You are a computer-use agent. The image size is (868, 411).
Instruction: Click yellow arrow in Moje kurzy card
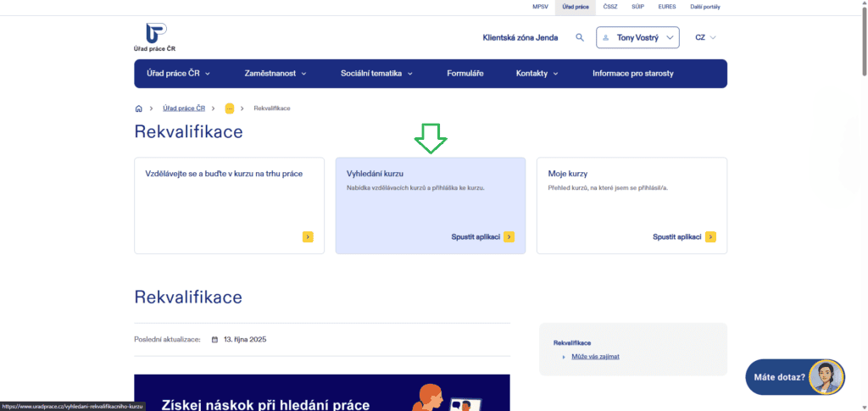(x=710, y=236)
